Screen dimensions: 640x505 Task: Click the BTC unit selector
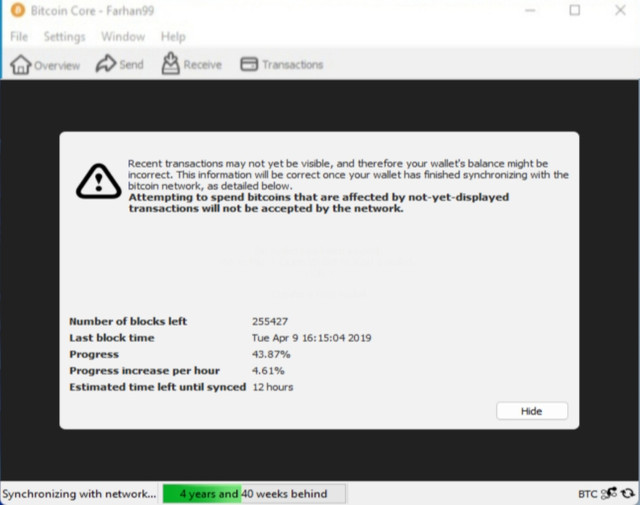(587, 494)
